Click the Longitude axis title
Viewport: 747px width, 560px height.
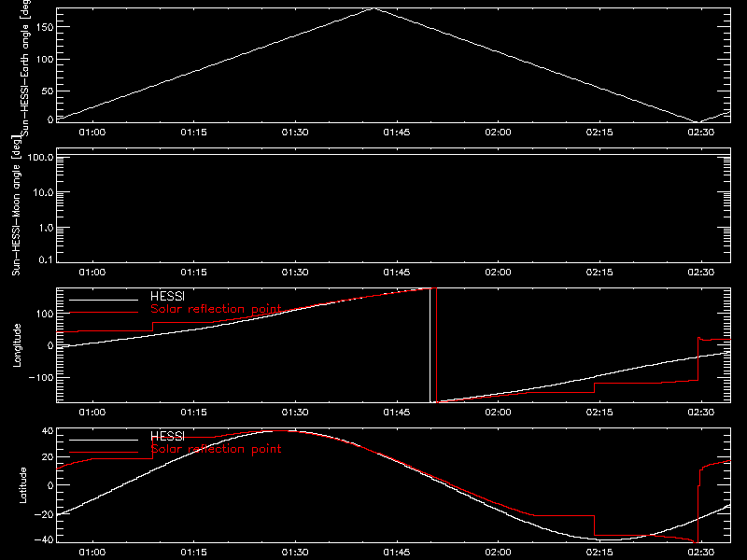[x=17, y=345]
